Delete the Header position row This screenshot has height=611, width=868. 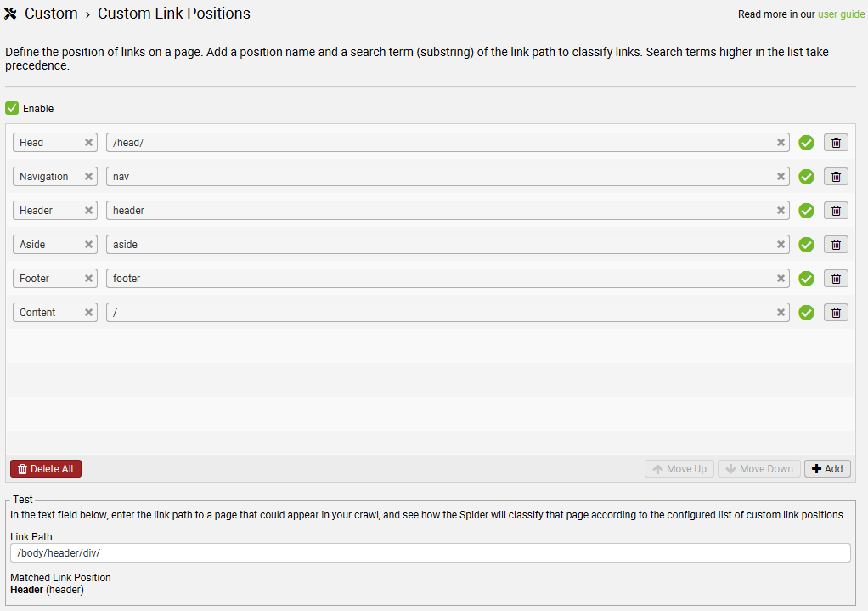click(836, 211)
